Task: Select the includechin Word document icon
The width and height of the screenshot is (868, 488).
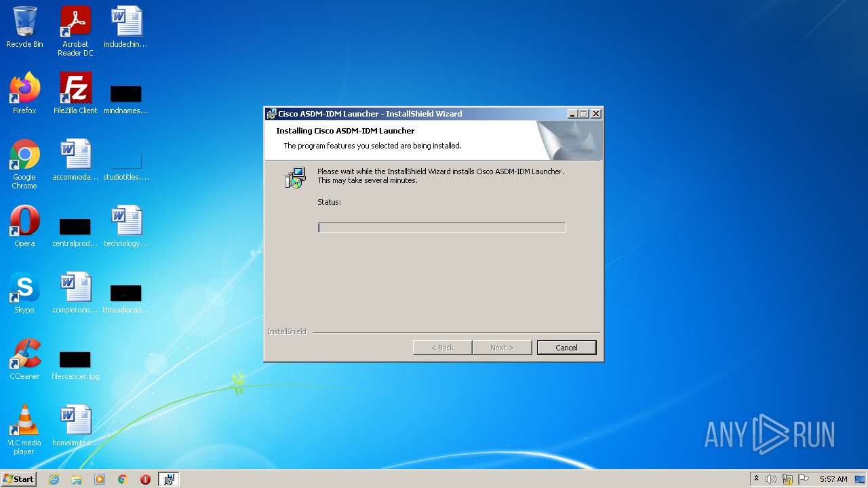Action: point(126,28)
